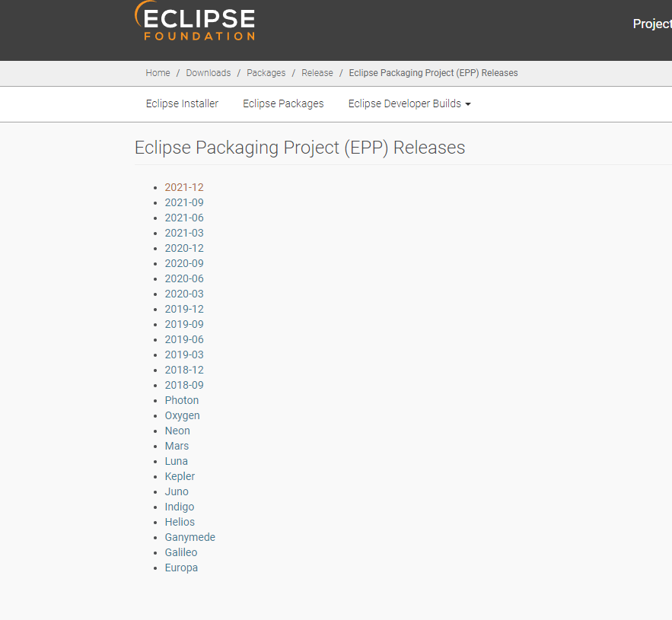Open the Release breadcrumb link

coord(317,72)
